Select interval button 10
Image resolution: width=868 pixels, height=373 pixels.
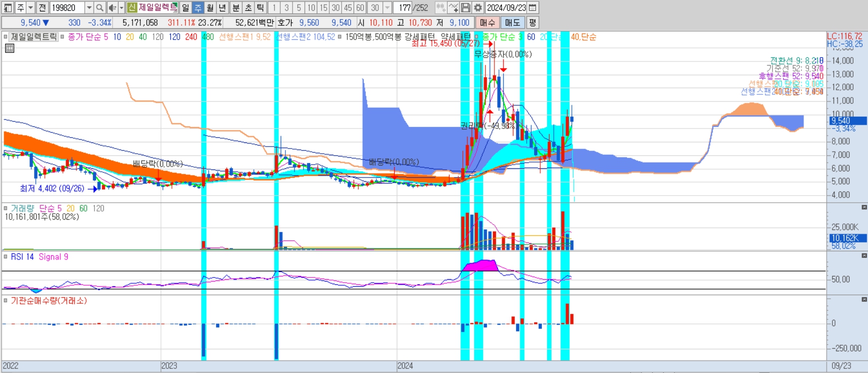click(x=311, y=8)
